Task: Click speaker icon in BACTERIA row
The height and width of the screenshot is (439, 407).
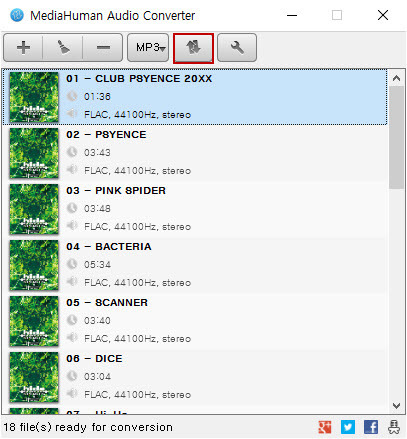Action: click(72, 282)
